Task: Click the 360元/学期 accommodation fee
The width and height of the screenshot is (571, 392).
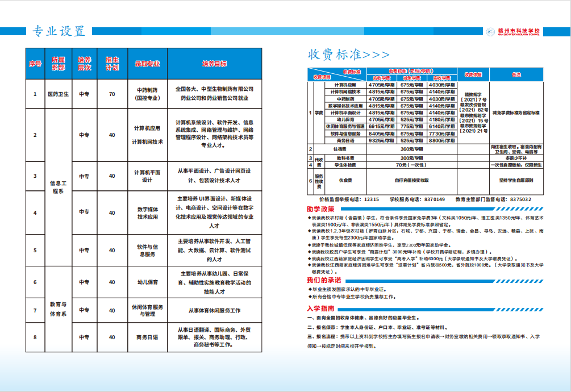Action: (412, 149)
